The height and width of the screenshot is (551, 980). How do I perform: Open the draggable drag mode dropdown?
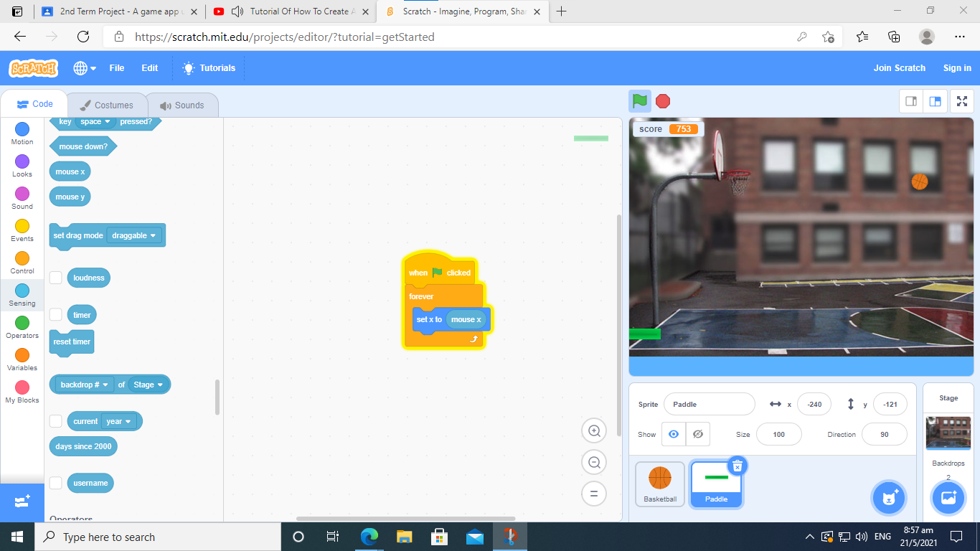pyautogui.click(x=134, y=235)
